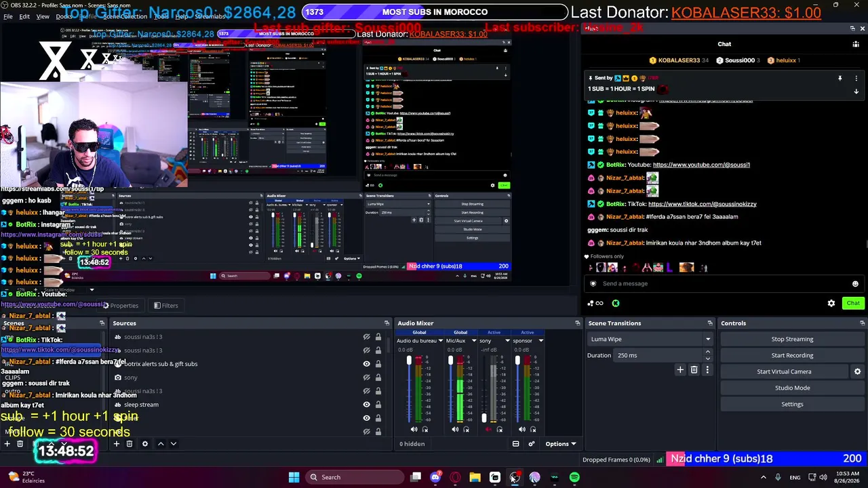Click the Mic/Aux volume fader
The width and height of the screenshot is (868, 488).
(x=450, y=361)
